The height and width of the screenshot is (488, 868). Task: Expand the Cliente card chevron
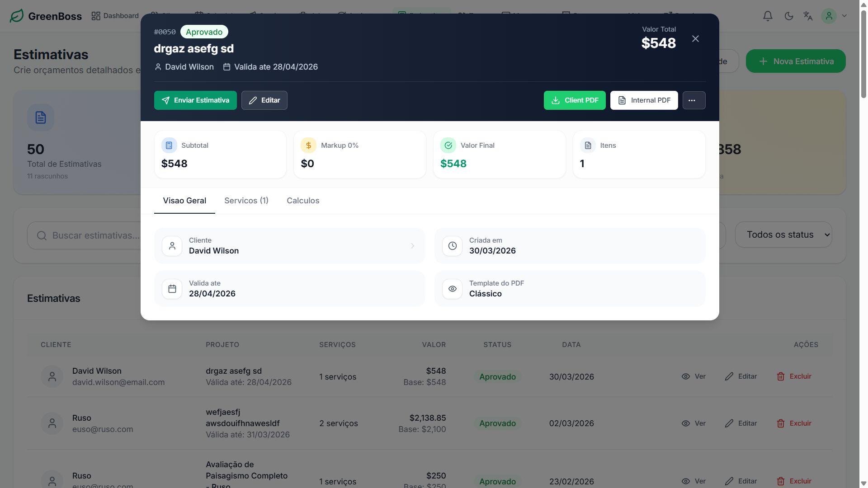[413, 246]
